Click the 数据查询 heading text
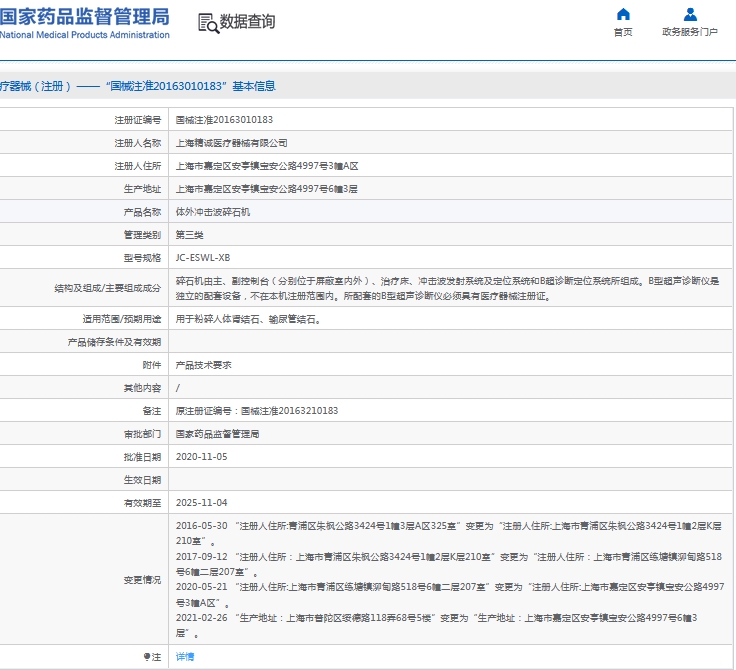The width and height of the screenshot is (736, 670). 247,22
